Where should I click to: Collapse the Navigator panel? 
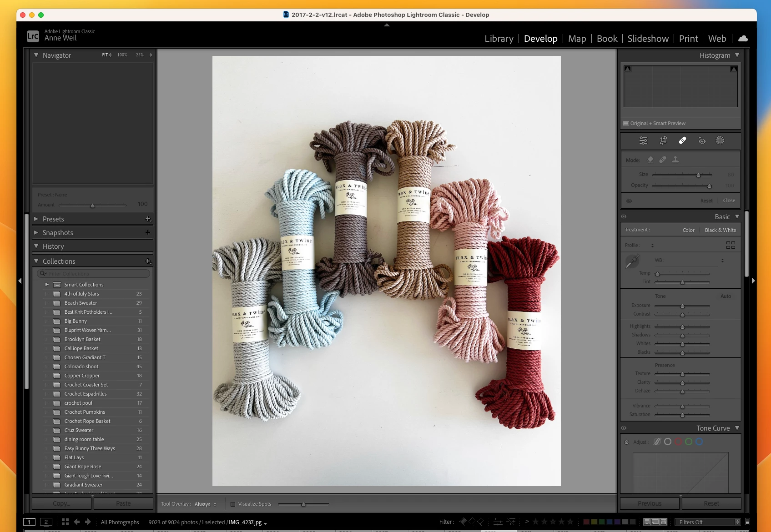36,55
